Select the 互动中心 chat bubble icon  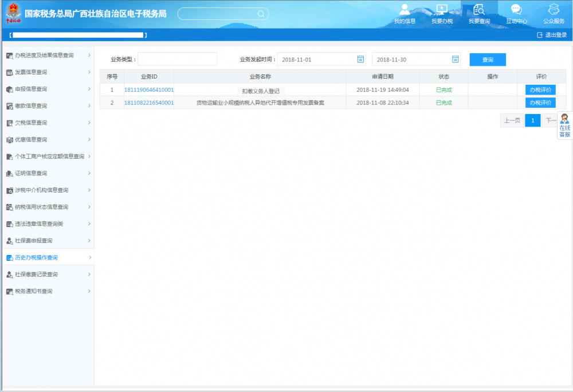point(516,10)
